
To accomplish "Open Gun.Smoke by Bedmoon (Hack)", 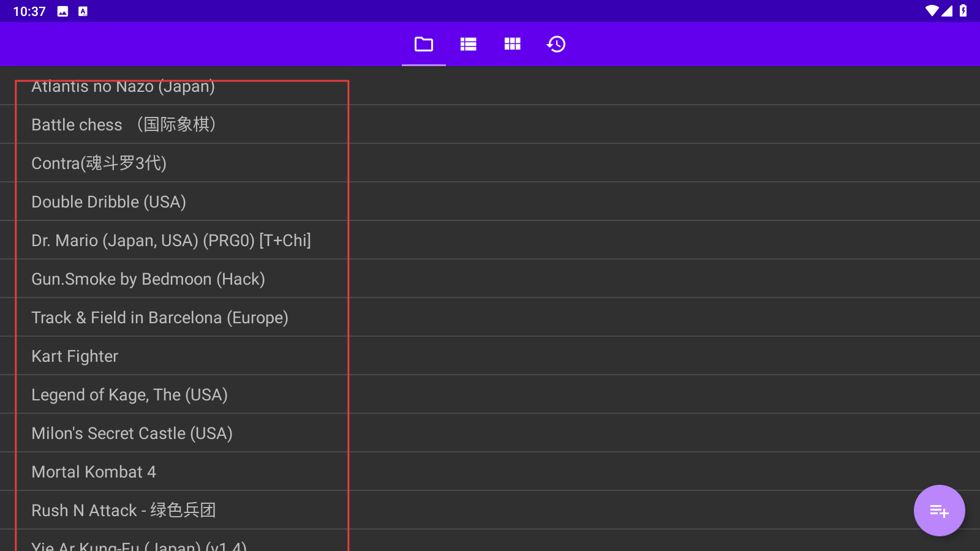I will 148,279.
